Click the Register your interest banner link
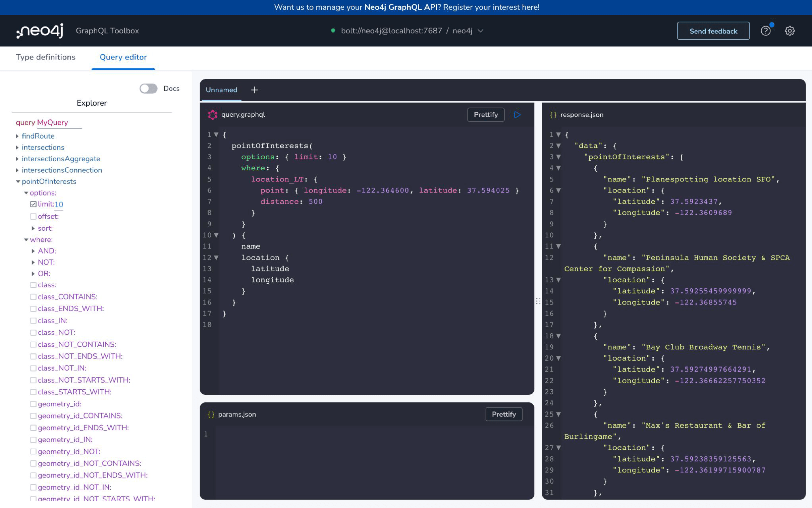 (x=491, y=7)
